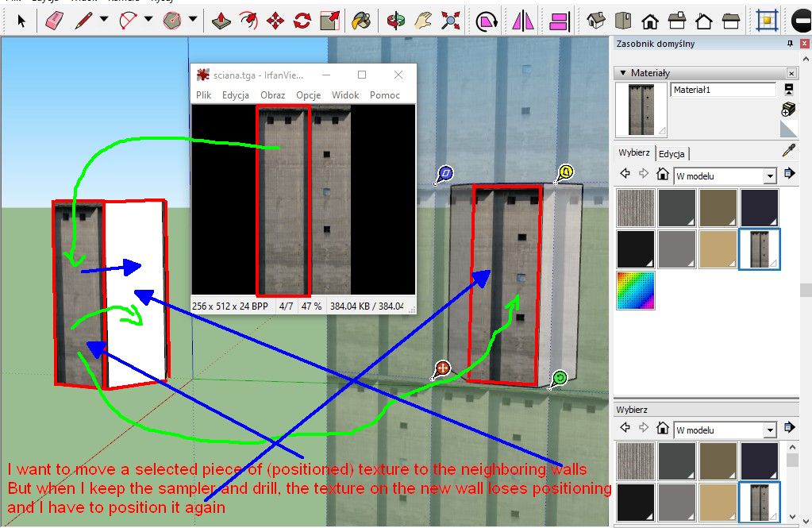Open the upper pane Details arrow menu
Image resolution: width=812 pixels, height=528 pixels.
click(789, 174)
